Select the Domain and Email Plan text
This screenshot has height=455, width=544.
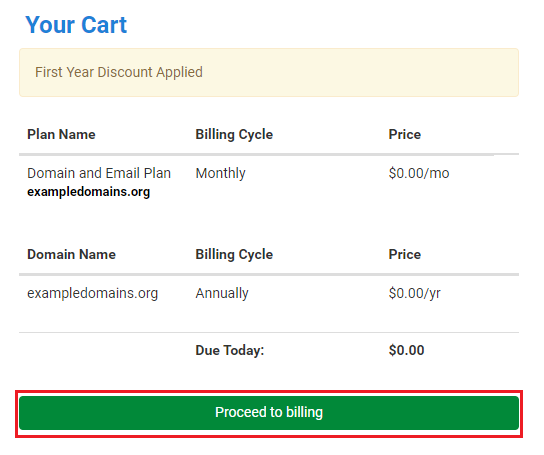pos(99,173)
